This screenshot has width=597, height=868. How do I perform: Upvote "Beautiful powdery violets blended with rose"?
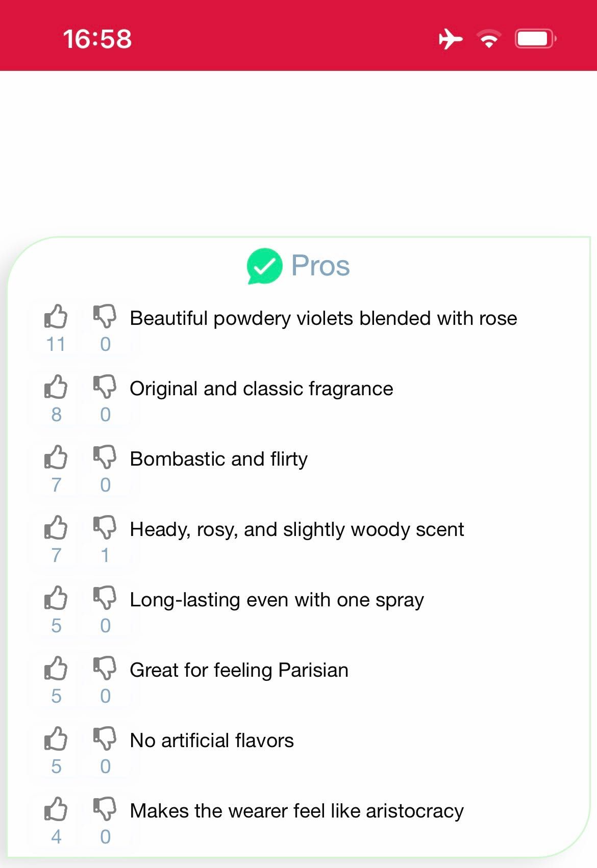[x=56, y=316]
